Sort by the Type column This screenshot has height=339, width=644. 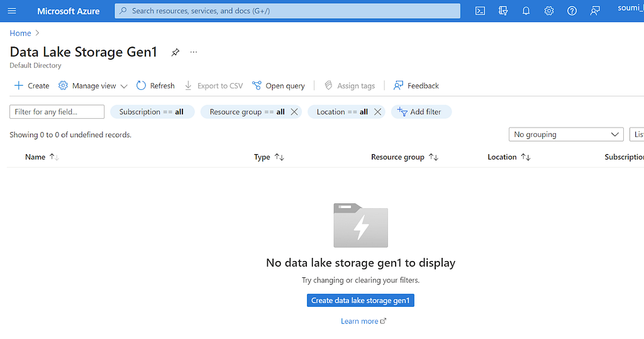[x=269, y=157]
